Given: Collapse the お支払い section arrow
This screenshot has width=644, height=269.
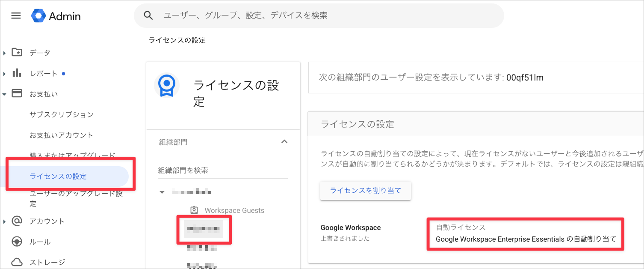Looking at the screenshot, I should [4, 94].
